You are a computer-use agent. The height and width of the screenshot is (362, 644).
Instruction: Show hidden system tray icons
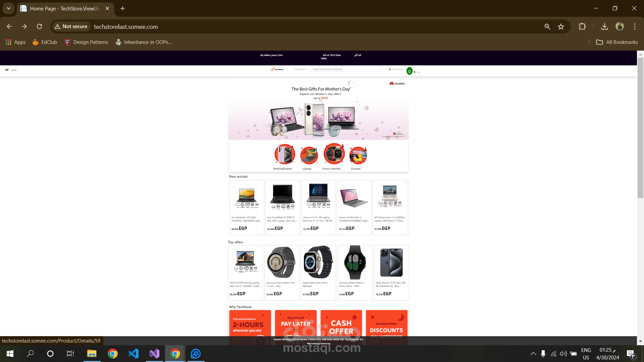[533, 354]
